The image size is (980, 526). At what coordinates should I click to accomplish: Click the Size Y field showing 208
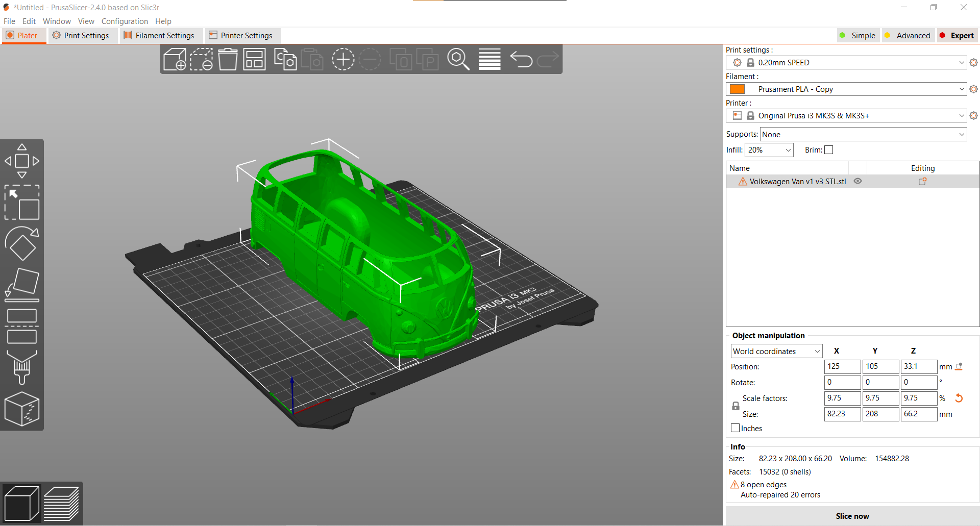point(880,414)
